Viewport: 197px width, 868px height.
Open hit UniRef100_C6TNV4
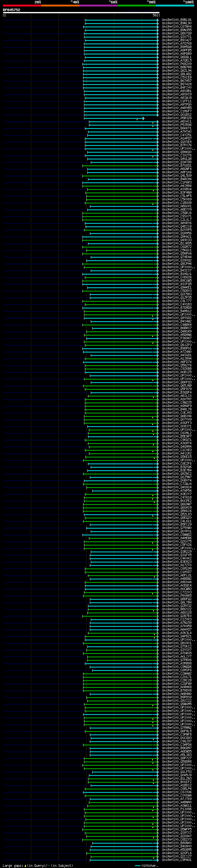177,26
